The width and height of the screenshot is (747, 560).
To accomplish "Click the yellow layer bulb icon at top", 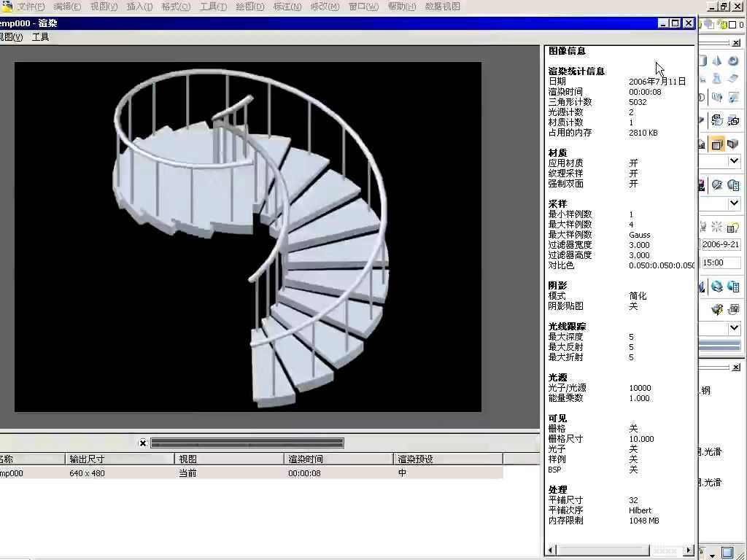I will pyautogui.click(x=721, y=24).
